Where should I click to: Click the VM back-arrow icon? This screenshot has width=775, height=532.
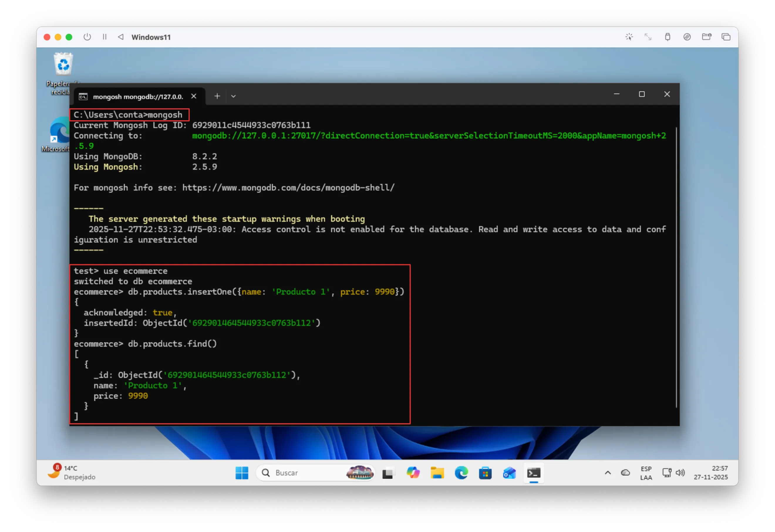coord(121,37)
